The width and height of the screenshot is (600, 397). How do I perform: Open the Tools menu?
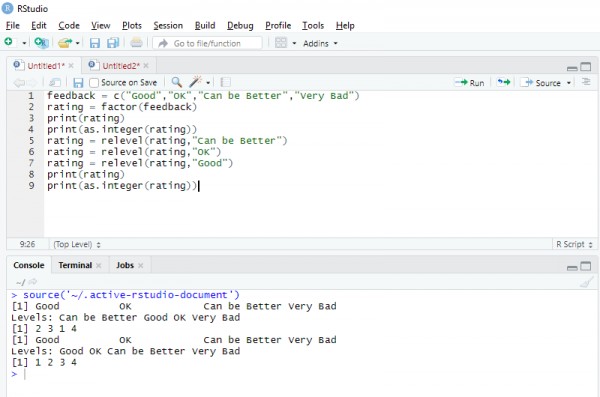[313, 26]
